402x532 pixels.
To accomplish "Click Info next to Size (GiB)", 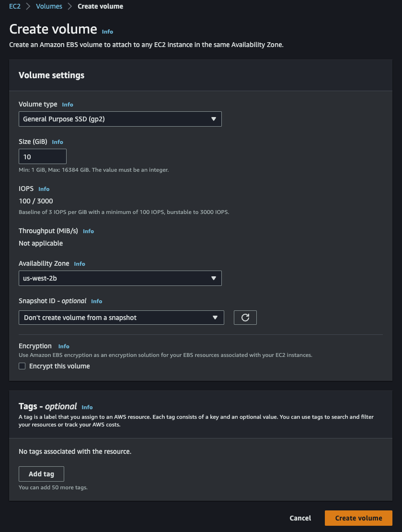I will (x=57, y=142).
